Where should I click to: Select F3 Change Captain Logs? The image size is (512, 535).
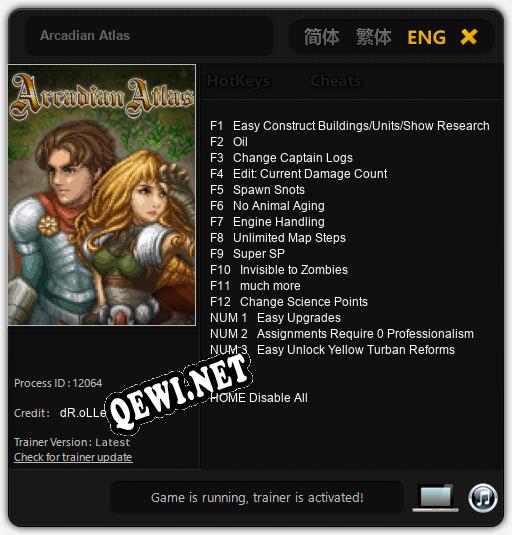pyautogui.click(x=281, y=158)
